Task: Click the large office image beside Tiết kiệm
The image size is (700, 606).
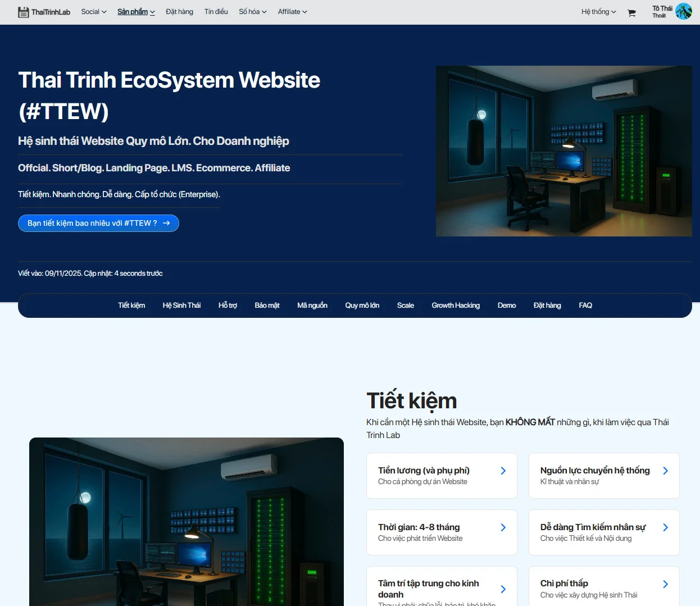Action: 187,522
